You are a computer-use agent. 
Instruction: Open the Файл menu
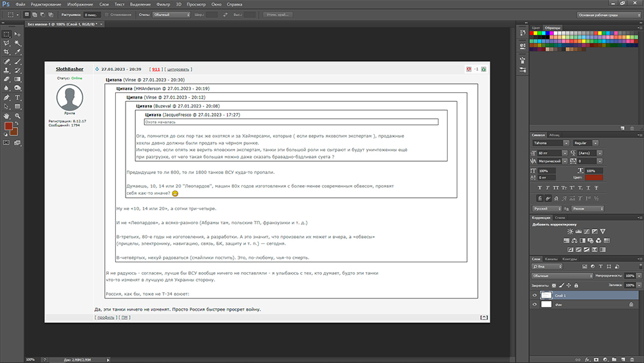click(x=20, y=5)
